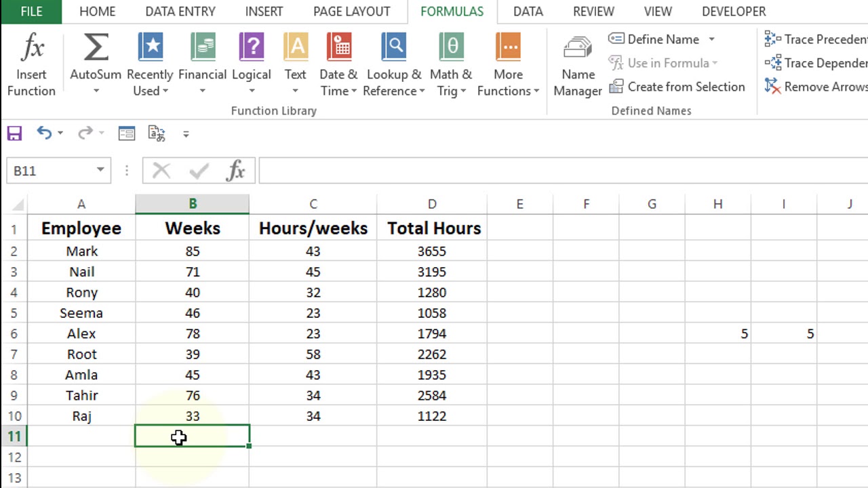Viewport: 868px width, 488px height.
Task: Switch to the PAGE LAYOUT tab
Action: (x=351, y=12)
